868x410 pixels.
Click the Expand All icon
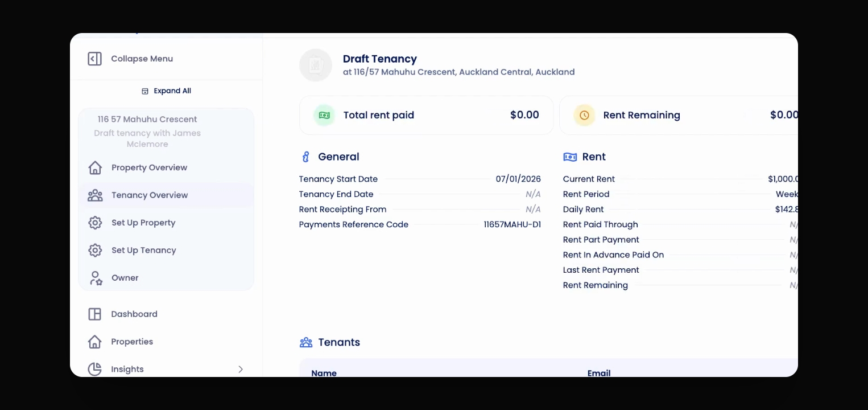(145, 91)
